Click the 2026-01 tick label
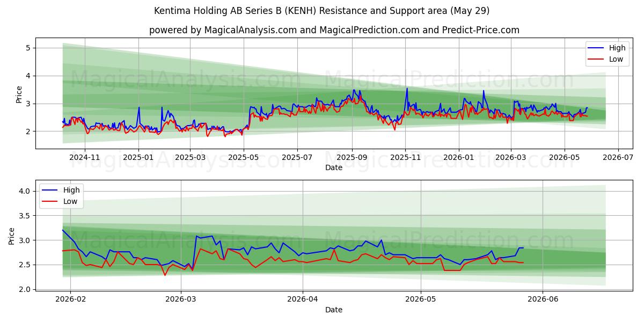The width and height of the screenshot is (644, 322). click(x=459, y=158)
